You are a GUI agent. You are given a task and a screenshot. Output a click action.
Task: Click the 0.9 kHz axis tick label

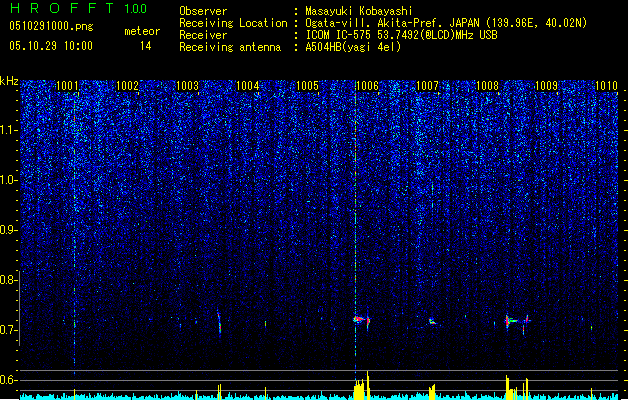pyautogui.click(x=8, y=230)
